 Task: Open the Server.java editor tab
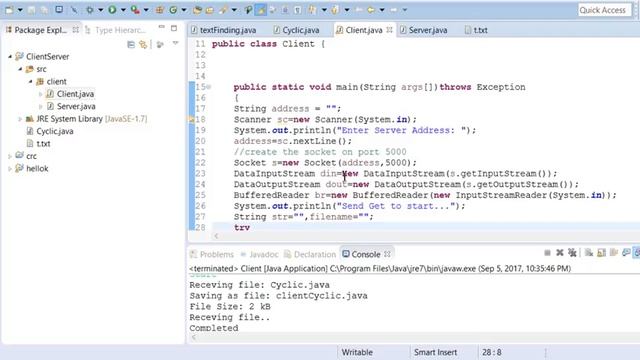tap(424, 30)
